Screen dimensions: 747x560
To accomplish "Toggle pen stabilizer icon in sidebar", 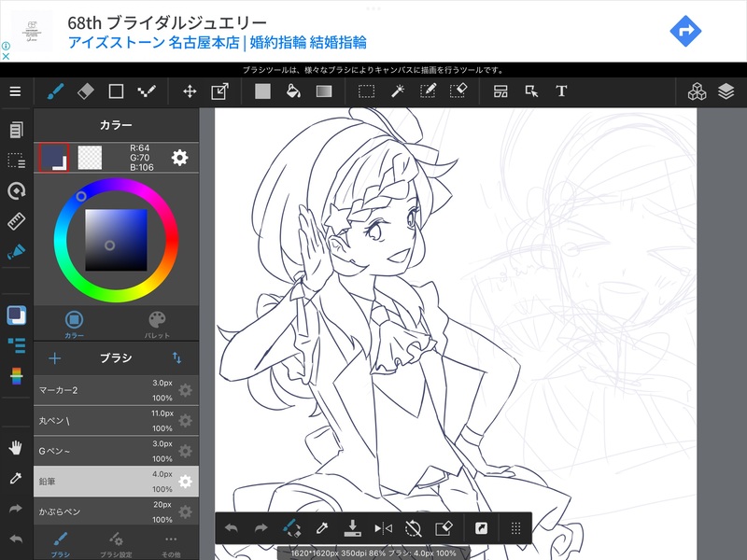I will pyautogui.click(x=16, y=251).
